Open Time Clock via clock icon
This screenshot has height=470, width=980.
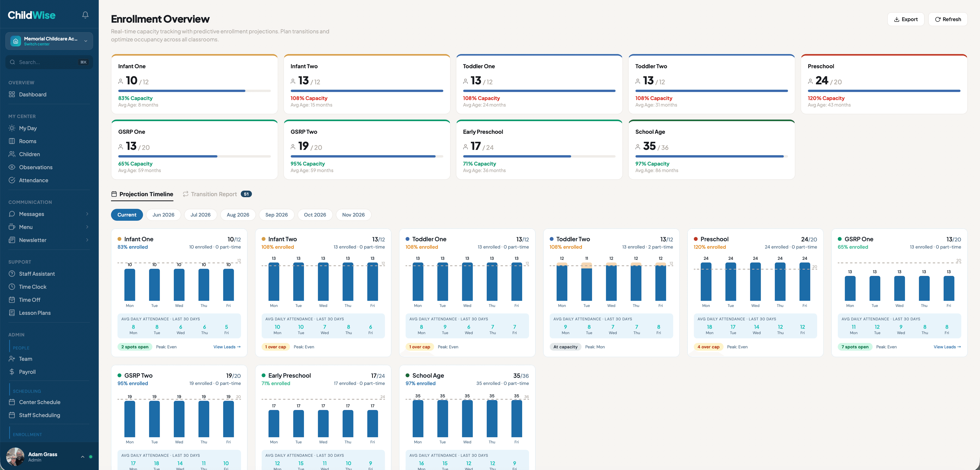[x=12, y=287]
